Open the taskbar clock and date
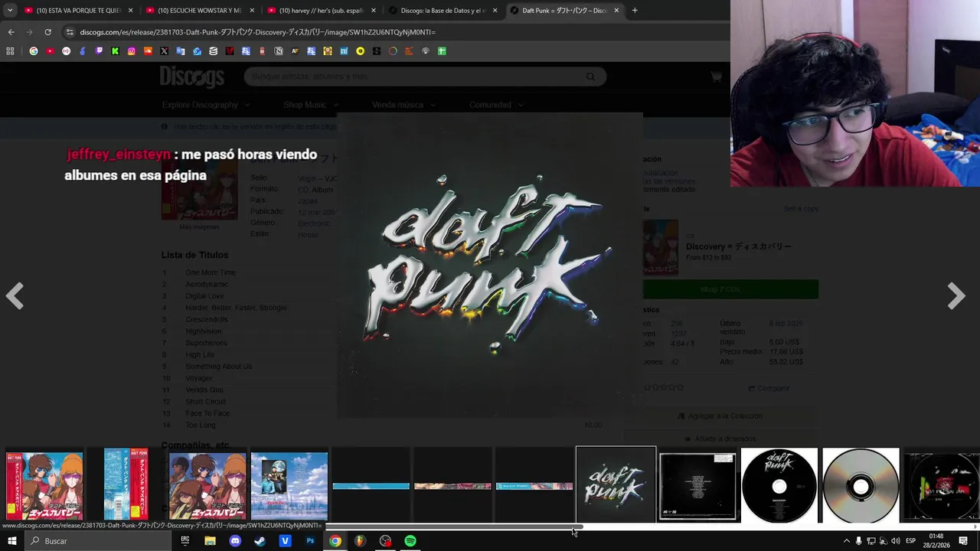The image size is (980, 551). point(936,541)
